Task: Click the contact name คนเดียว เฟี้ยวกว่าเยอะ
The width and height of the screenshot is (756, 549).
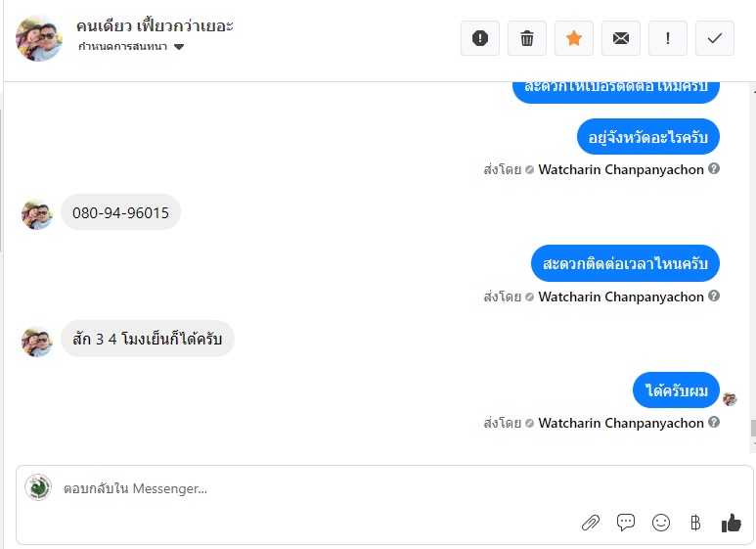Action: click(156, 25)
